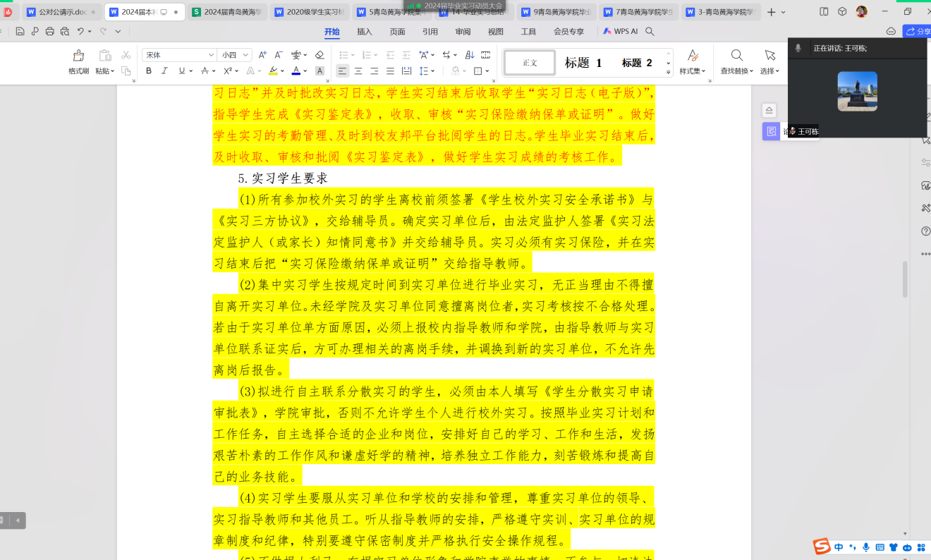Expand the line spacing dropdown
Viewport: 931px width, 560px height.
(434, 71)
